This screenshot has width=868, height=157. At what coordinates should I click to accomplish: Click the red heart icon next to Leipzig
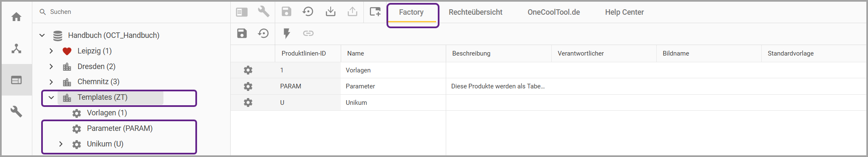click(67, 51)
